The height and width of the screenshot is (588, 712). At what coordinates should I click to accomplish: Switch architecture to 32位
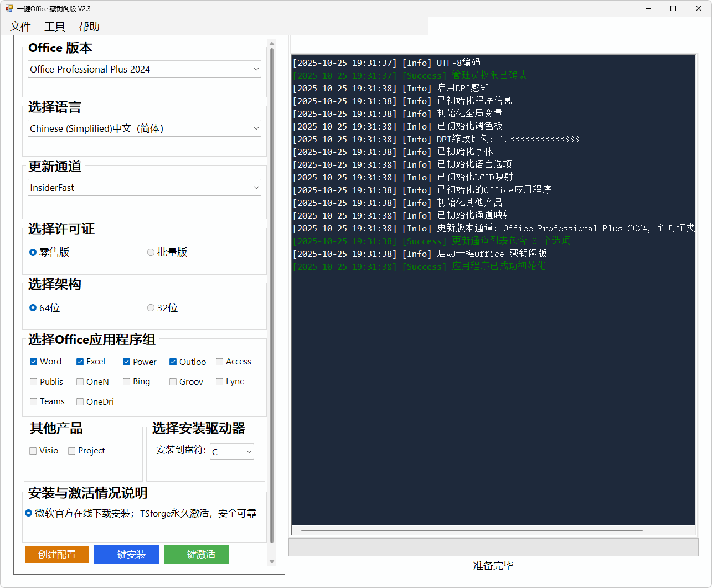point(151,307)
